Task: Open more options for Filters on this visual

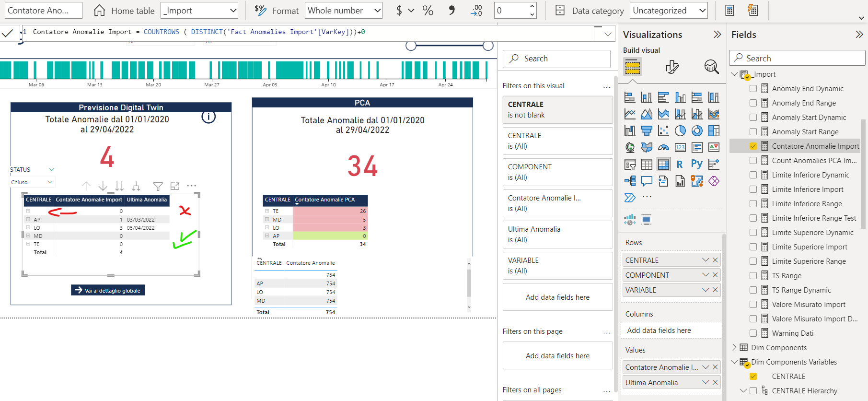Action: coord(607,86)
